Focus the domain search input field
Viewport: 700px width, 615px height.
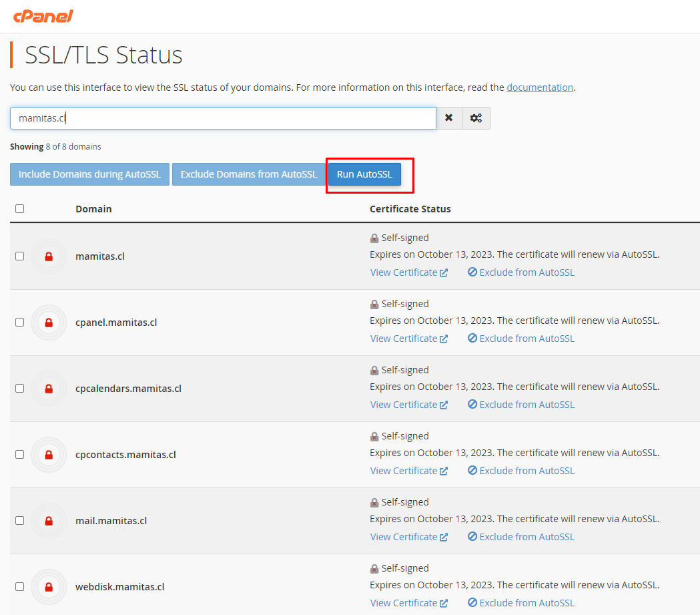tap(224, 118)
